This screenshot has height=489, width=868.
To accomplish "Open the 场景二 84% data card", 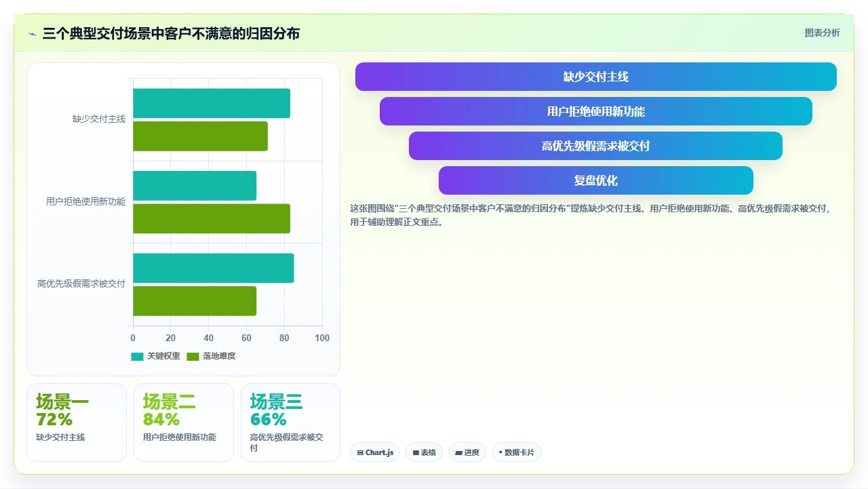I will pos(184,423).
